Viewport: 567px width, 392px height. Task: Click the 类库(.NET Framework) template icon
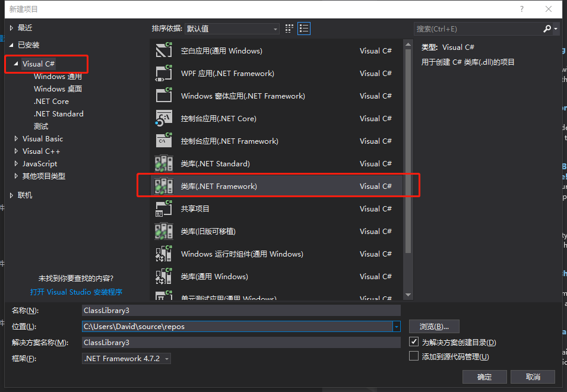click(x=164, y=186)
